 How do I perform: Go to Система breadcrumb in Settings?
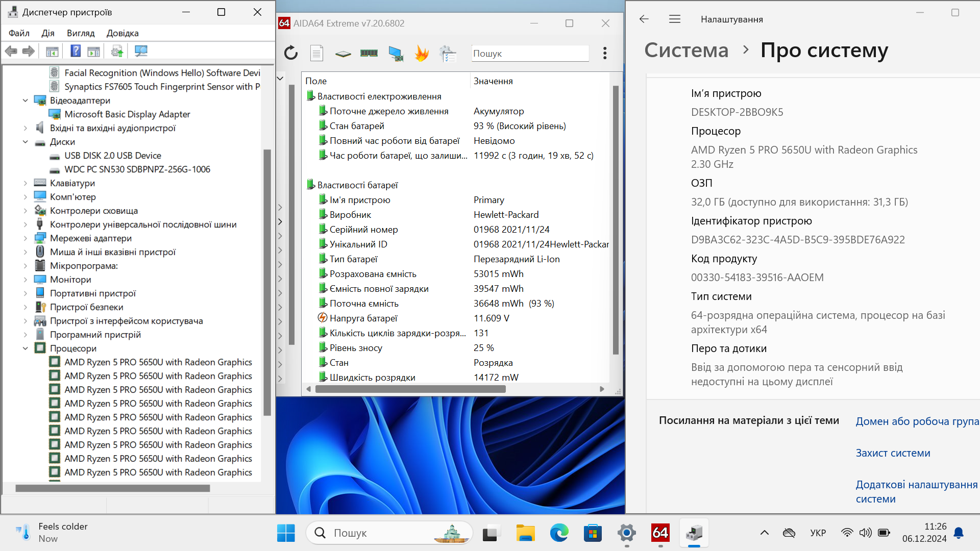(686, 50)
